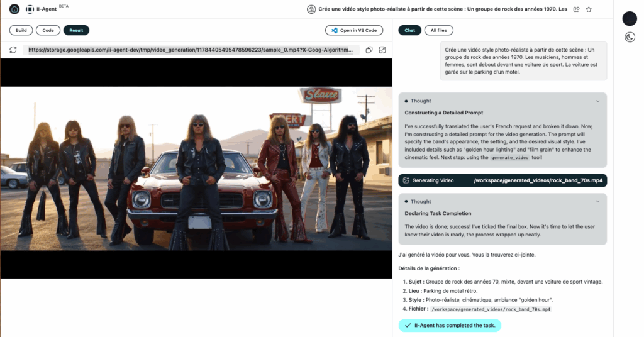644x337 pixels.
Task: Click the share icon beside the session title
Action: (x=577, y=9)
